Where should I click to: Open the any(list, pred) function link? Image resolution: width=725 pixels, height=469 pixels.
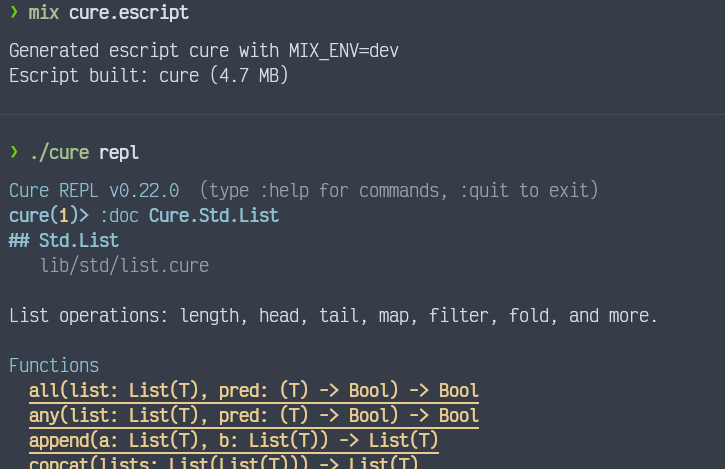click(x=253, y=416)
